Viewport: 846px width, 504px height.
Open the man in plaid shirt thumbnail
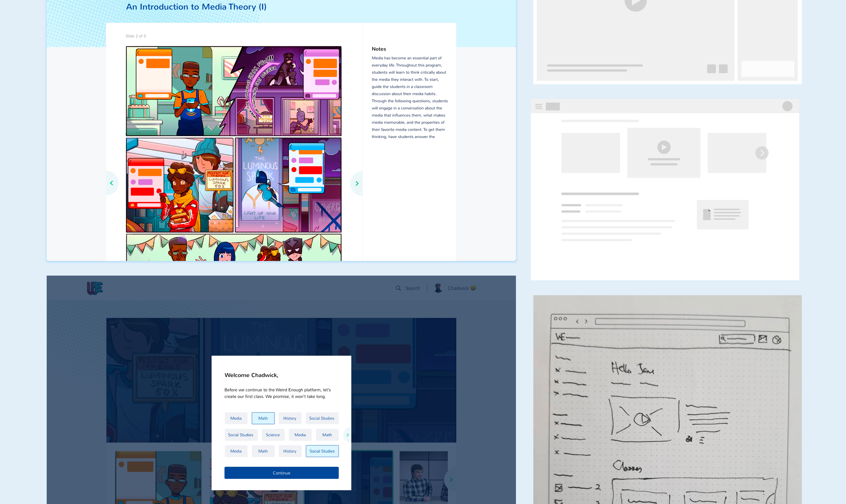pos(423,477)
